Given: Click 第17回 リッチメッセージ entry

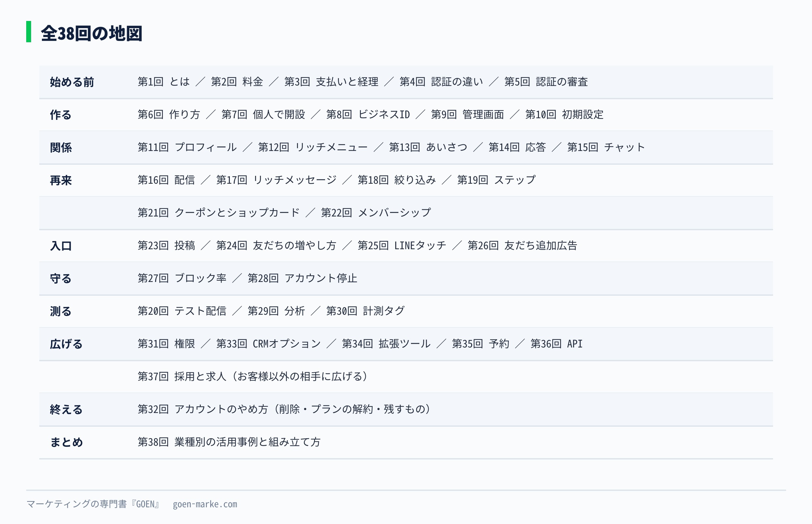Looking at the screenshot, I should [277, 180].
